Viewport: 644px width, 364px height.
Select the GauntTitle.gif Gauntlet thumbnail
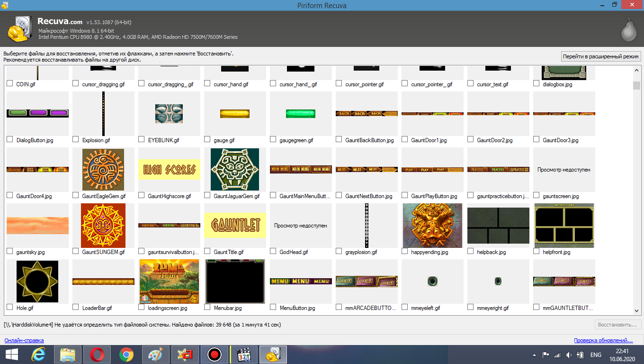click(235, 225)
